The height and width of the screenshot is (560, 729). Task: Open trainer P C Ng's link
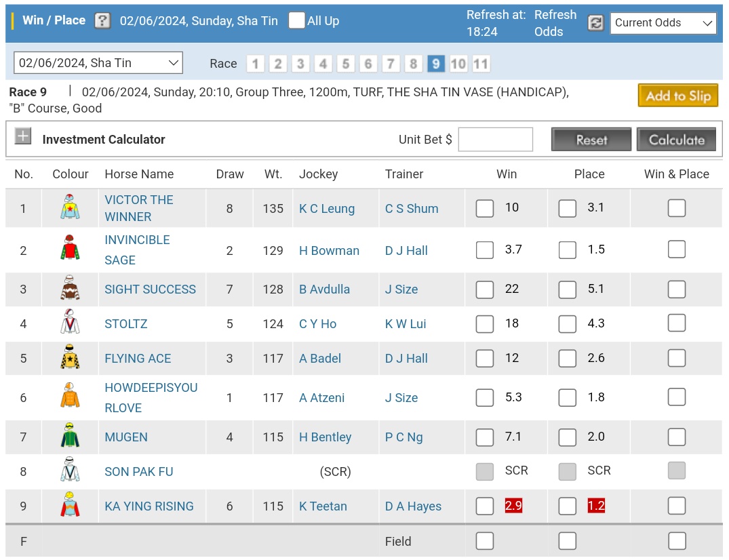[404, 437]
